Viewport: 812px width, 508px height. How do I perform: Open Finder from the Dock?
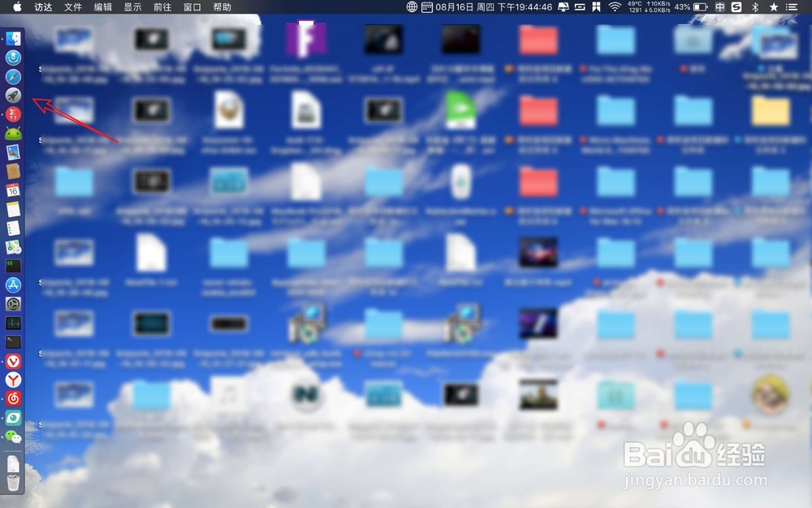[x=13, y=39]
